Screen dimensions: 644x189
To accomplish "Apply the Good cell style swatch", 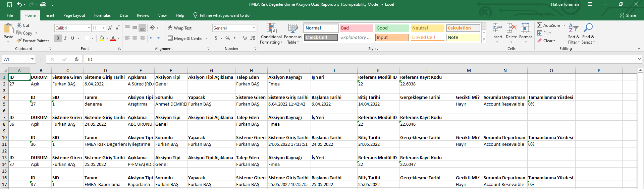I will coord(391,28).
